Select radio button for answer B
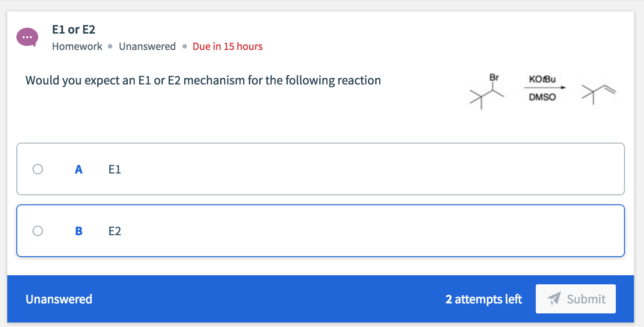The height and width of the screenshot is (327, 644). 38,231
